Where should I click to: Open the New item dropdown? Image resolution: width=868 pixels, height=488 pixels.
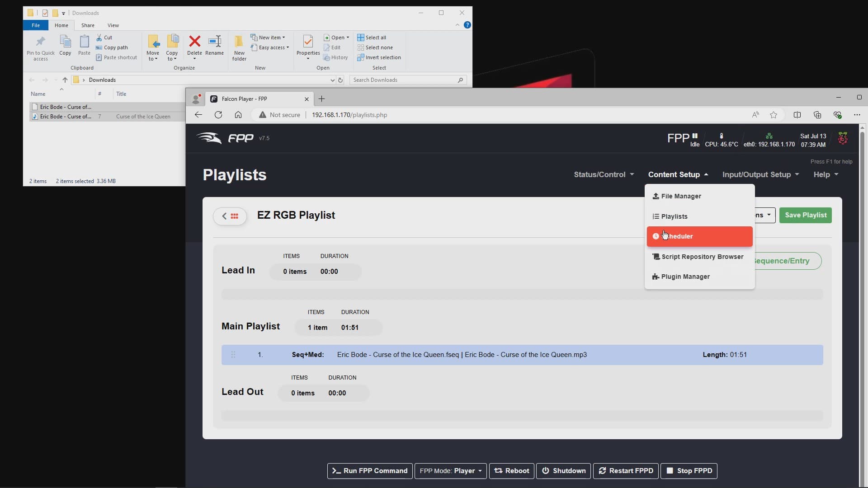coord(268,38)
